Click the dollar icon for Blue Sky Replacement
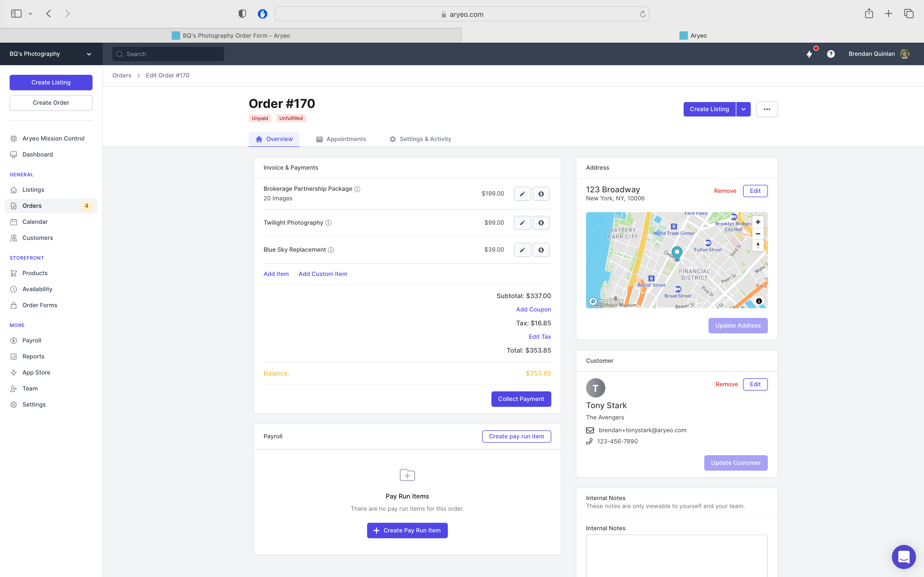 pos(541,249)
